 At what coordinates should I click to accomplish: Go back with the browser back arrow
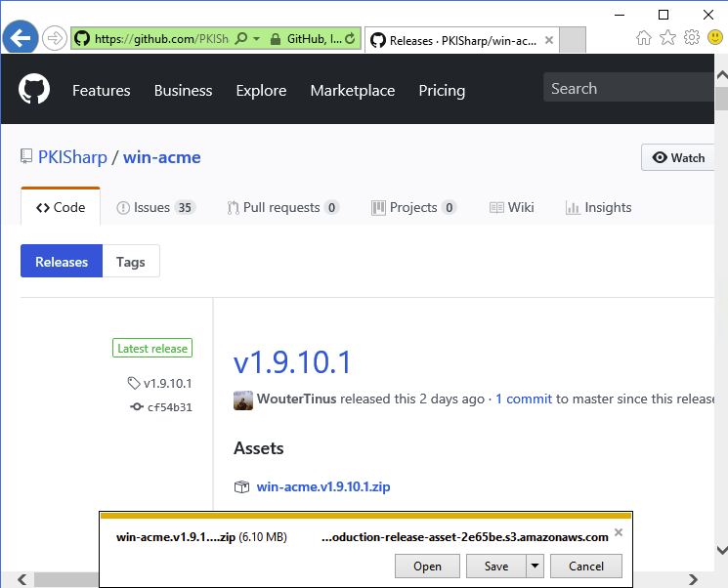pyautogui.click(x=21, y=37)
